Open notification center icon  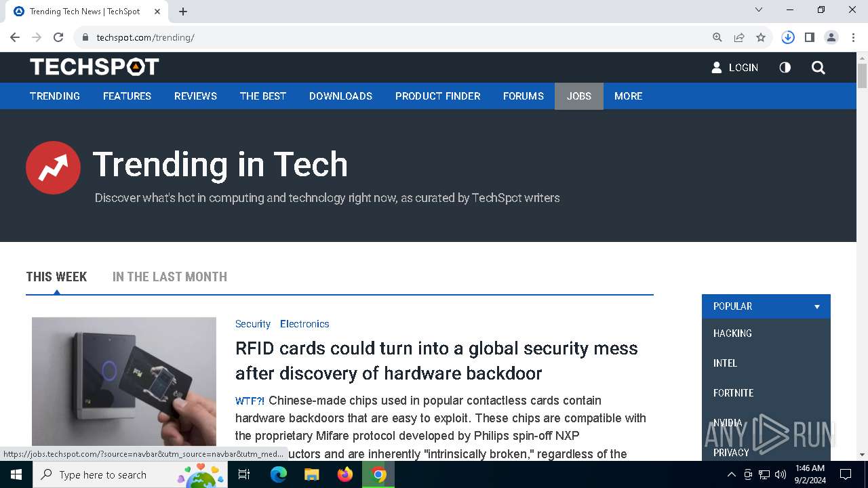(846, 474)
